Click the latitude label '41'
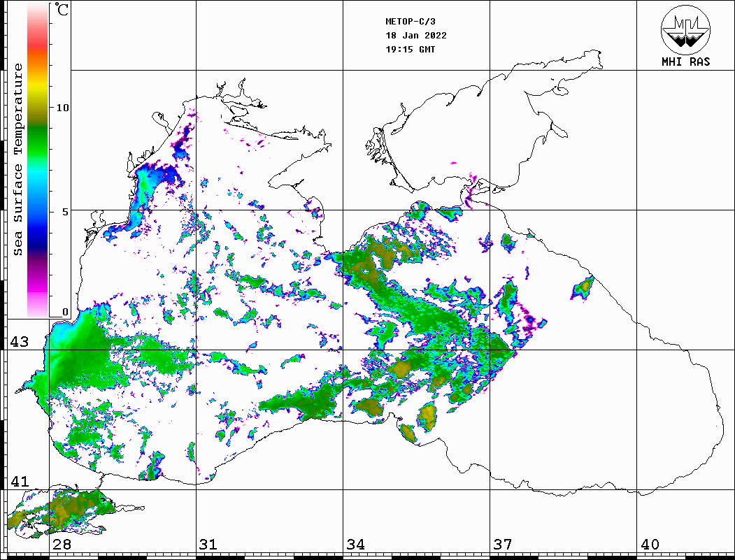Image resolution: width=735 pixels, height=560 pixels. click(19, 482)
